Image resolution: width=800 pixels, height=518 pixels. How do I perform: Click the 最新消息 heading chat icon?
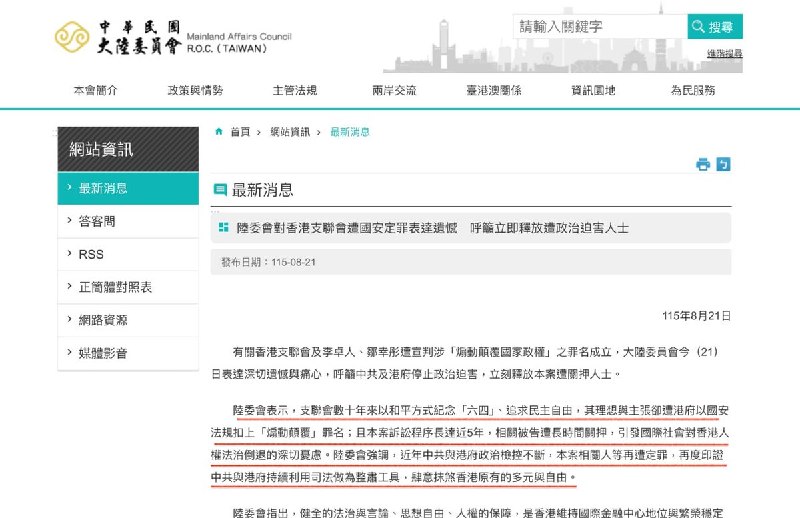[220, 190]
